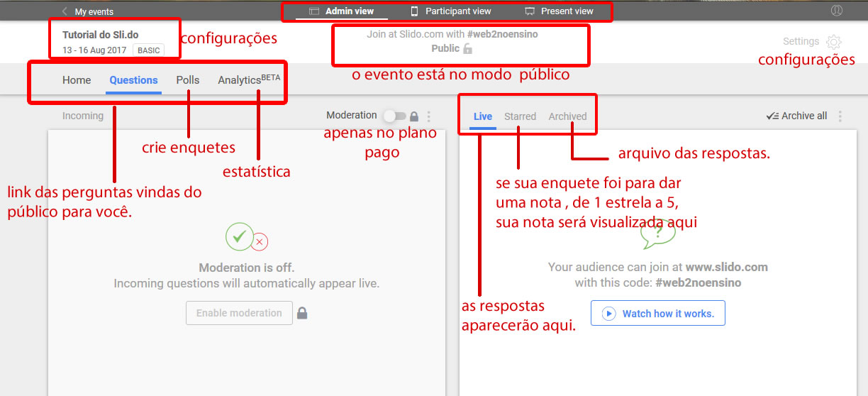The image size is (868, 396).
Task: Click the Incoming panel label
Action: (82, 116)
